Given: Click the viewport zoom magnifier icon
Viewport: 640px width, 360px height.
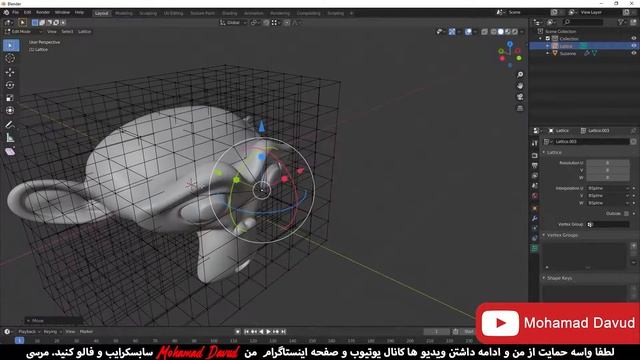Looking at the screenshot, I should 520,75.
